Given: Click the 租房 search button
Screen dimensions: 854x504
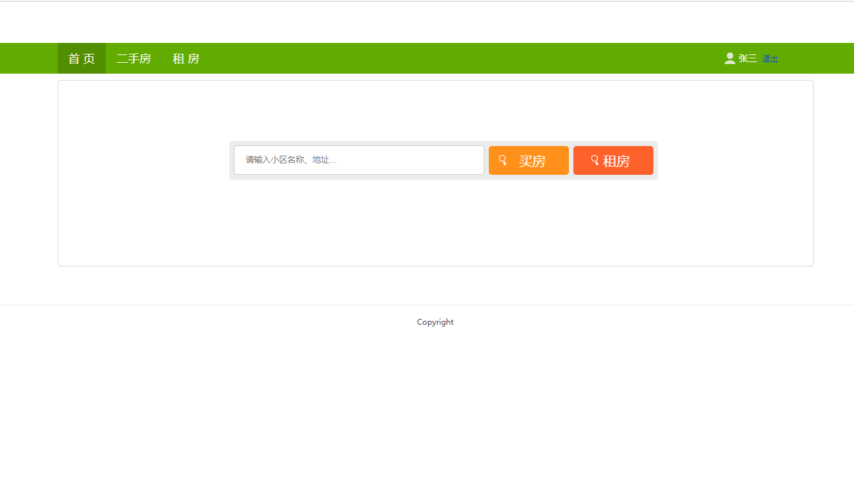Looking at the screenshot, I should [613, 160].
